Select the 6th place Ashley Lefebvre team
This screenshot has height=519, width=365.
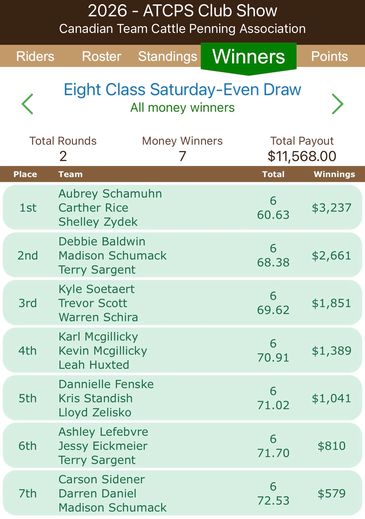pyautogui.click(x=182, y=446)
